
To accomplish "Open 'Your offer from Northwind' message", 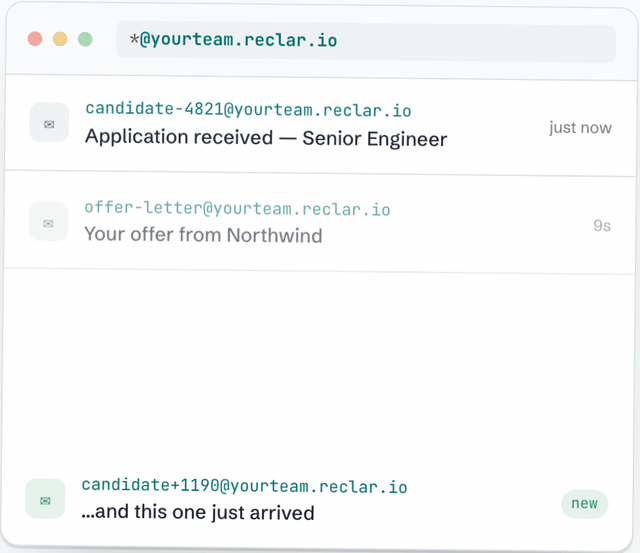I will [x=203, y=235].
